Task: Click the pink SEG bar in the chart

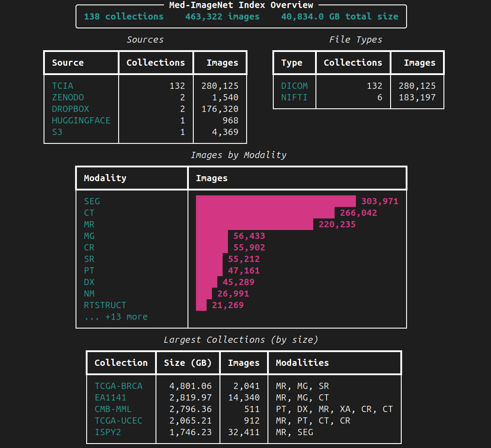Action: tap(275, 201)
